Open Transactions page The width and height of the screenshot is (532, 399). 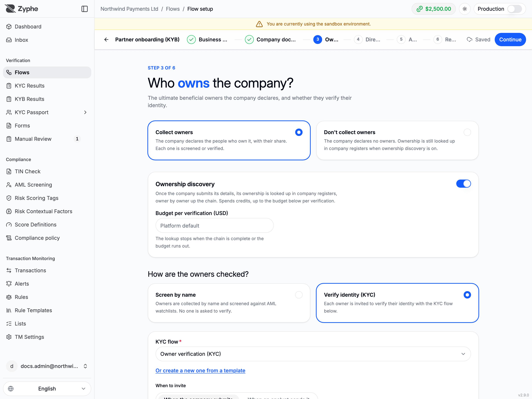click(47, 270)
